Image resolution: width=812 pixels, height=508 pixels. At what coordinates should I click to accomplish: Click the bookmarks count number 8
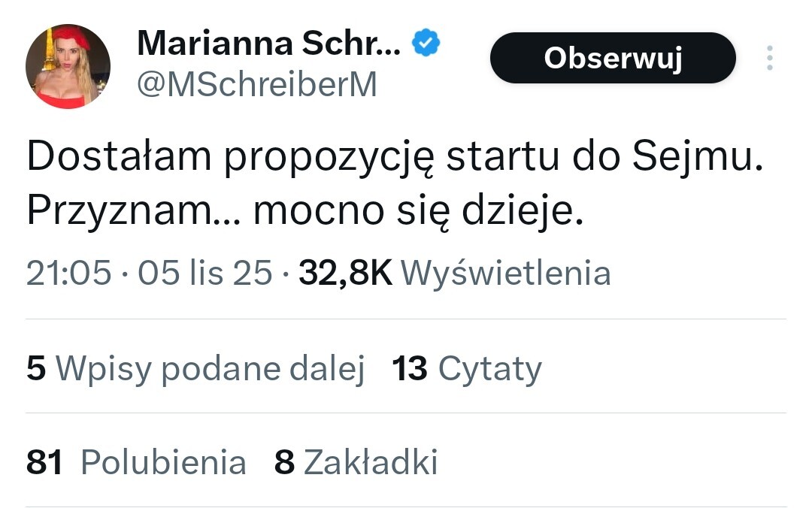[284, 463]
